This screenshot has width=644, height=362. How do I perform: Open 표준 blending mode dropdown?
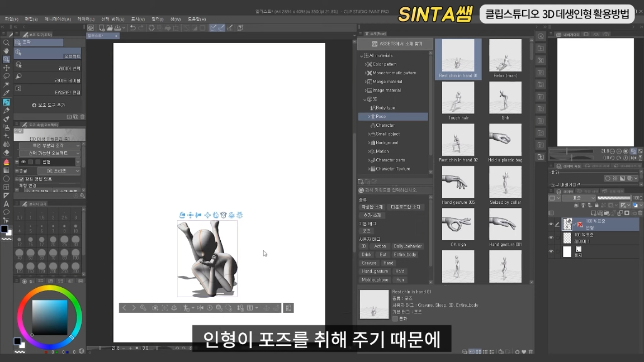click(579, 198)
